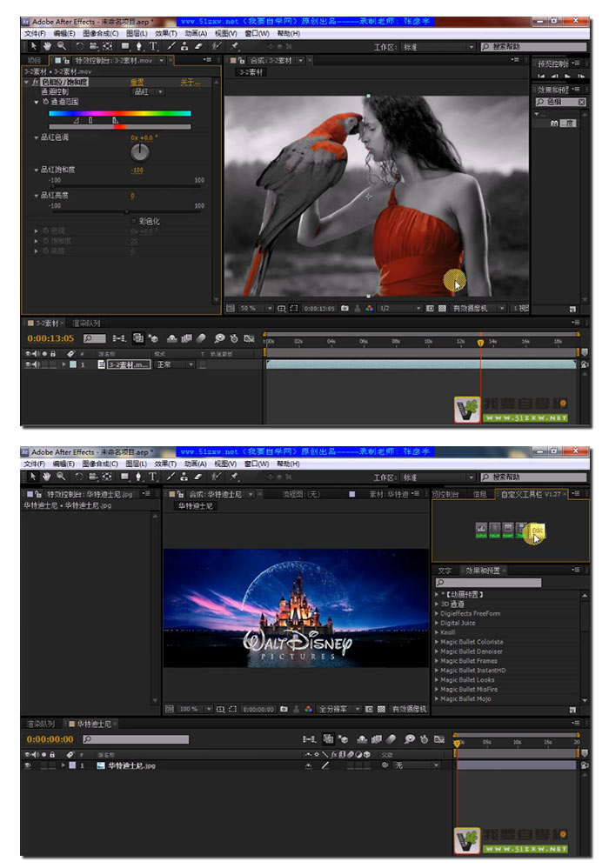
Task: Select the Roto Brush tool in lower window
Action: pyautogui.click(x=216, y=477)
